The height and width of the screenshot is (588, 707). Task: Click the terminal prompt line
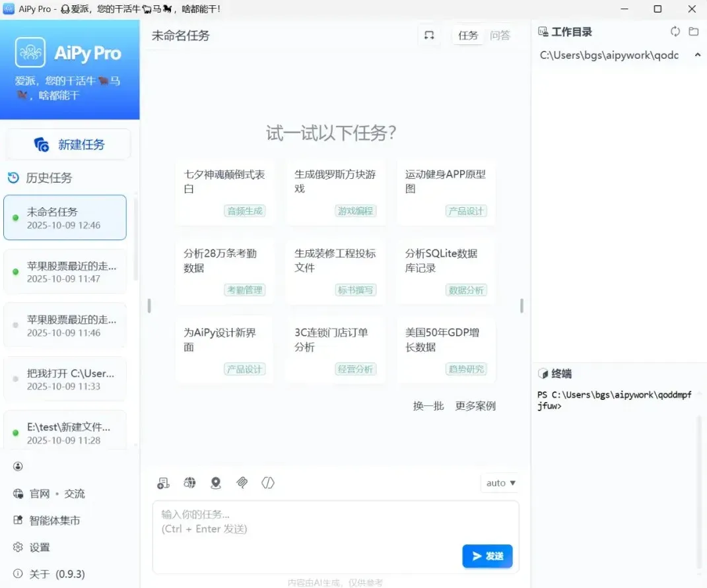614,400
